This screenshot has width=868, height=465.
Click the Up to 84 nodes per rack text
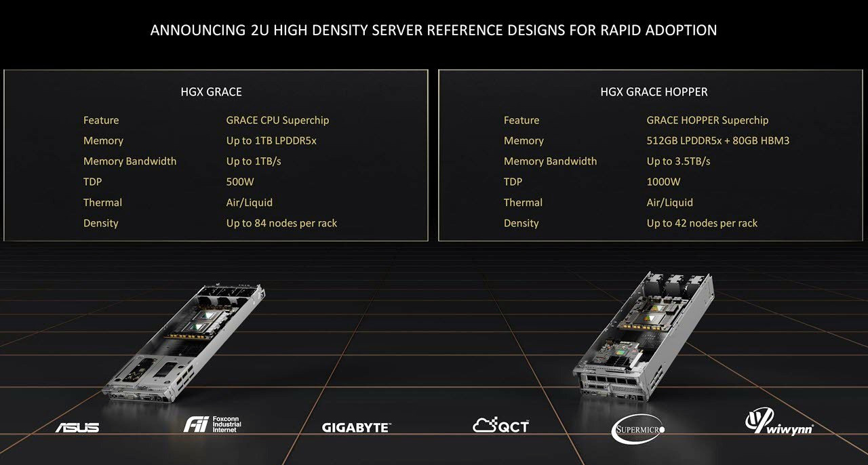tap(281, 223)
